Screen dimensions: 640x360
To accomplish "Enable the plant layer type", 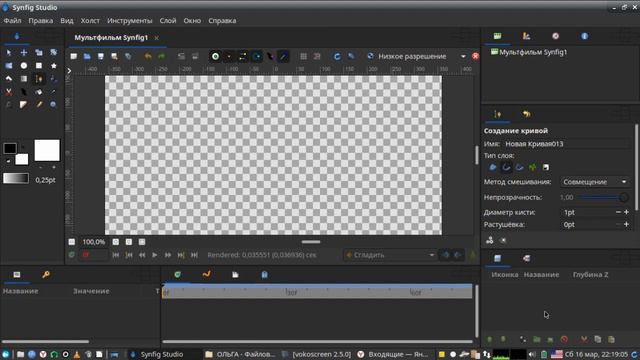I will coord(532,167).
